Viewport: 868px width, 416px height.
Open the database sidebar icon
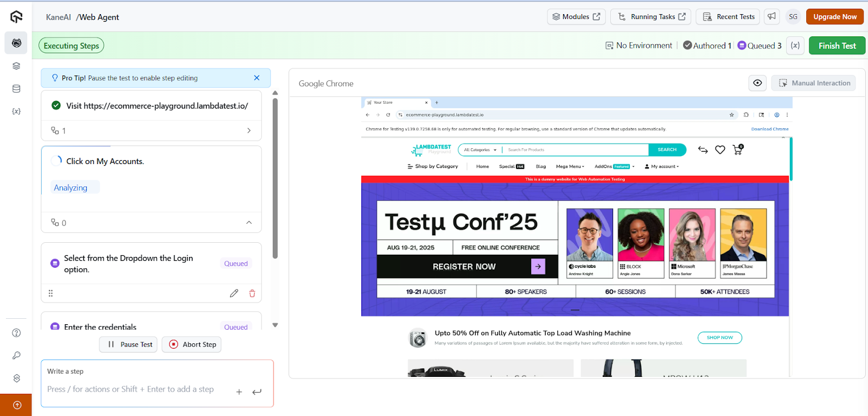click(x=16, y=89)
